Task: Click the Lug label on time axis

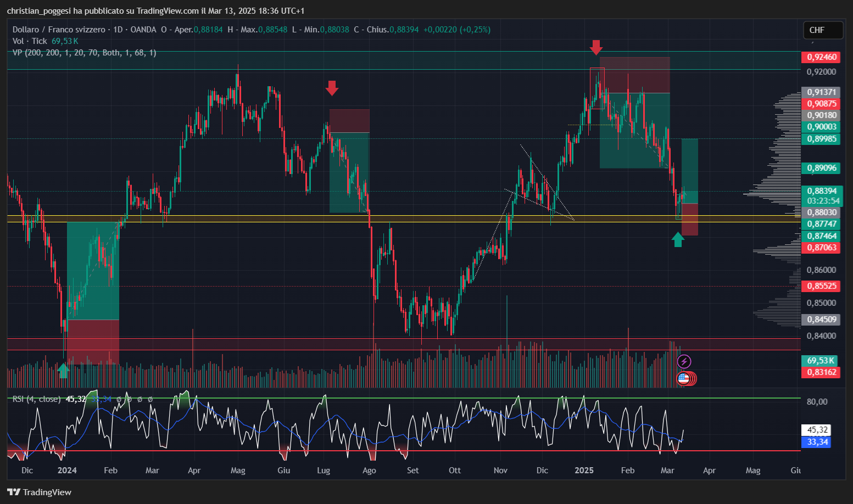Action: [324, 471]
